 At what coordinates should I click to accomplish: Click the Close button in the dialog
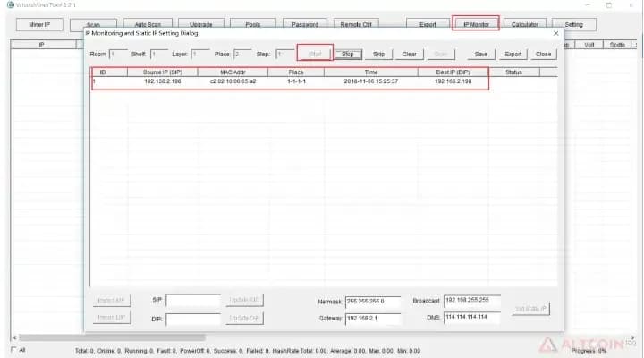(543, 55)
